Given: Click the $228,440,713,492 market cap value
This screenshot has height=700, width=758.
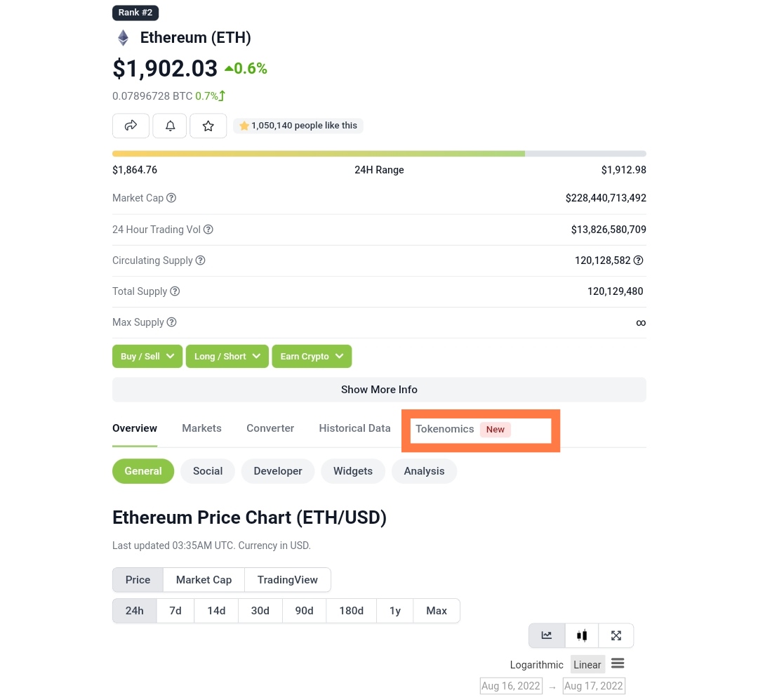Looking at the screenshot, I should click(606, 198).
